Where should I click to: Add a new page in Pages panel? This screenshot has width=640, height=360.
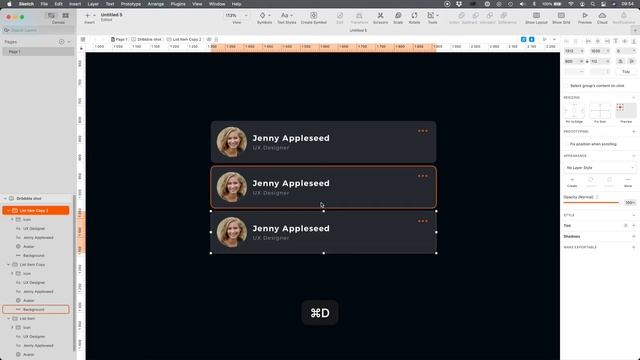click(x=62, y=42)
